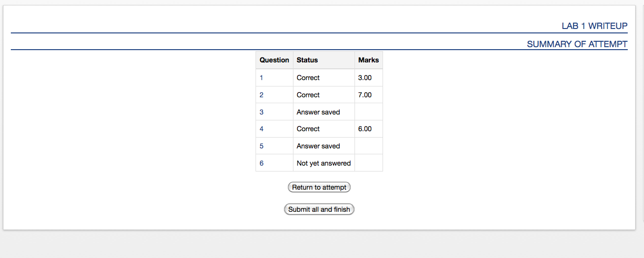Click the 6.00 marks value
Image resolution: width=644 pixels, height=258 pixels.
tap(365, 129)
